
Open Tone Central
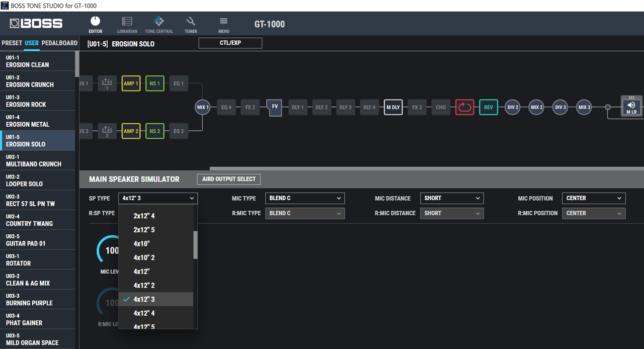(x=159, y=24)
